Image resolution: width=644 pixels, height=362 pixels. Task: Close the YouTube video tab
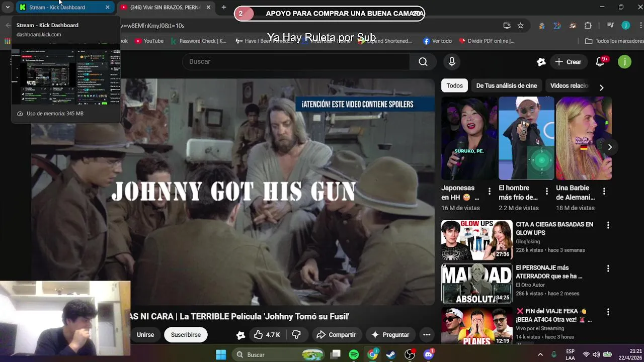click(x=208, y=7)
